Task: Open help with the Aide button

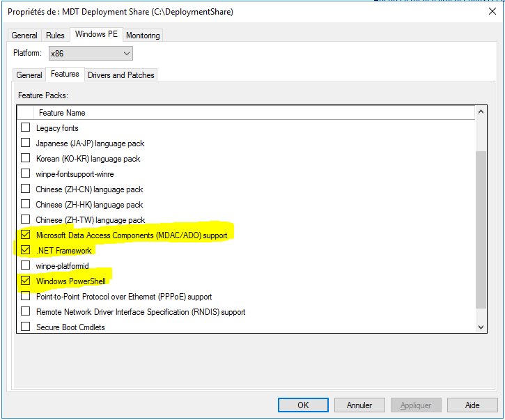Action: point(472,405)
